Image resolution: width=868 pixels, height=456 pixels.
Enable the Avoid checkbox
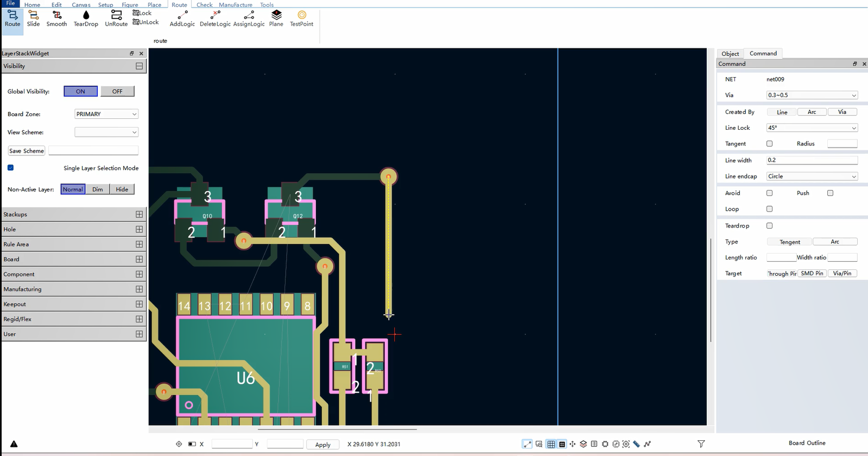click(769, 193)
